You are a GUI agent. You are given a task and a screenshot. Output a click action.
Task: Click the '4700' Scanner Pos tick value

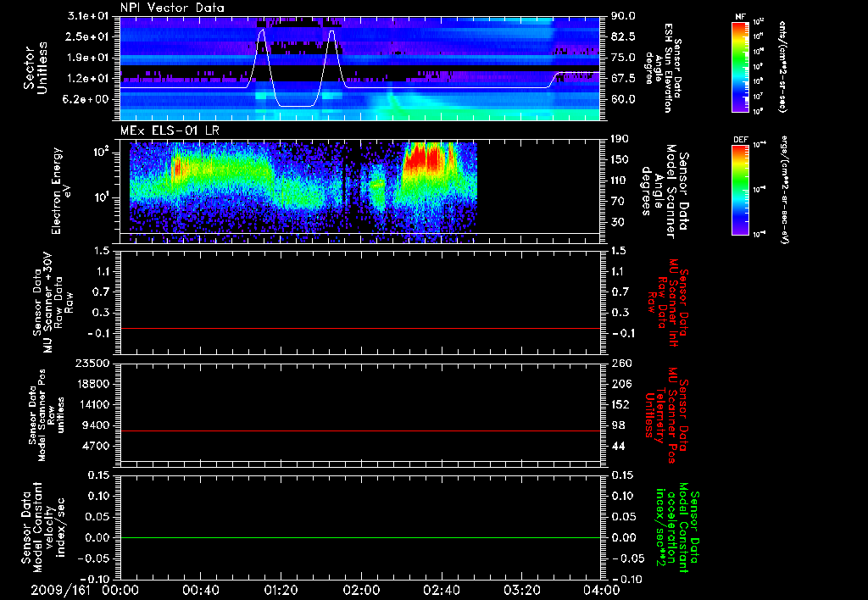coord(97,446)
